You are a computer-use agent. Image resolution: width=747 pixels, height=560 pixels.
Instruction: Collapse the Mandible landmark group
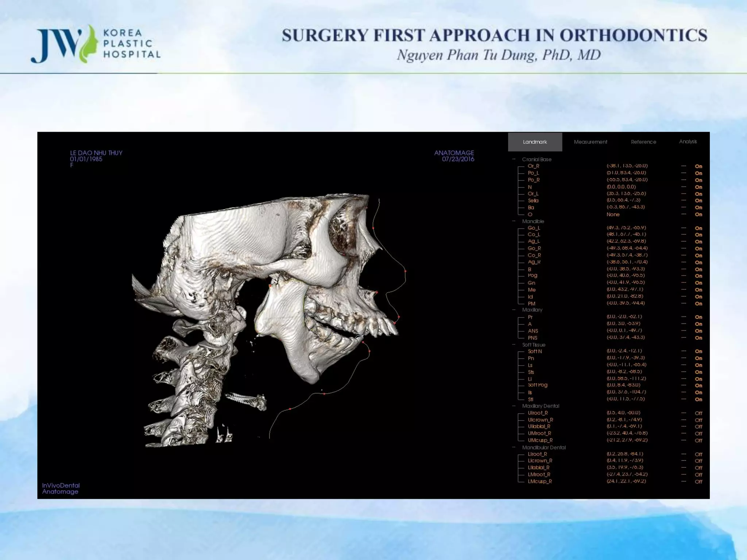pyautogui.click(x=514, y=221)
